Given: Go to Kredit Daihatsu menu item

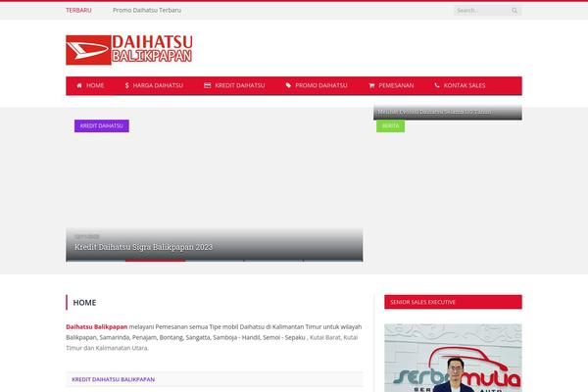Looking at the screenshot, I should [x=234, y=85].
